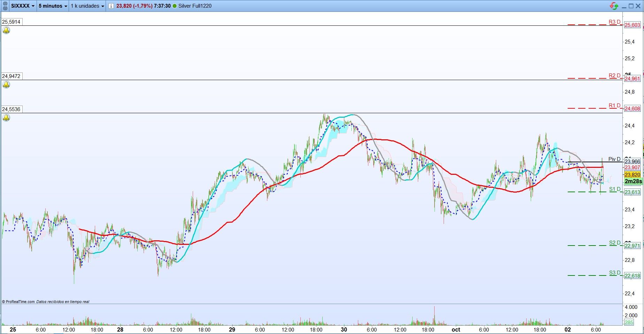Click the R2 D resistance label
This screenshot has height=334, width=644.
tap(615, 76)
